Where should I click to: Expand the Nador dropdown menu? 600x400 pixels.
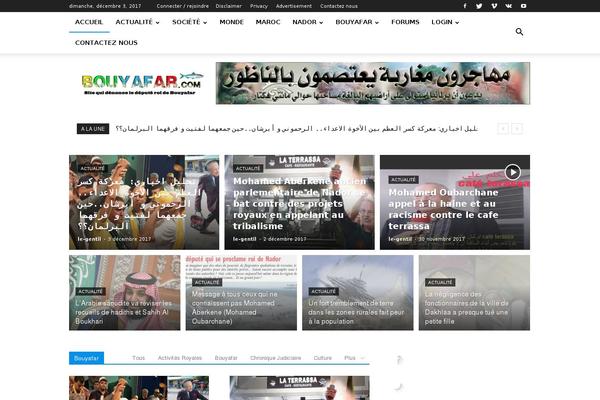pyautogui.click(x=308, y=22)
